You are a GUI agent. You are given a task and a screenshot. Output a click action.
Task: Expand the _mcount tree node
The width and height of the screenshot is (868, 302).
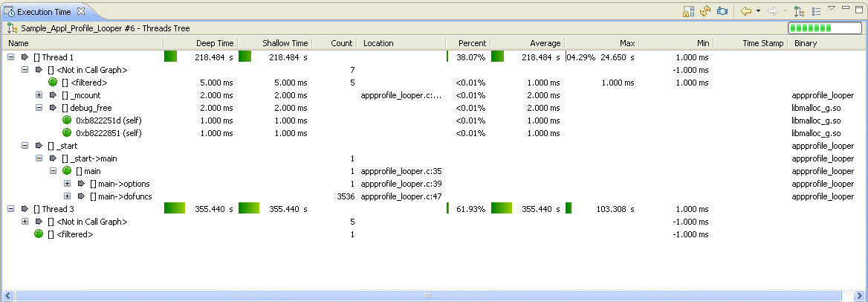click(39, 95)
